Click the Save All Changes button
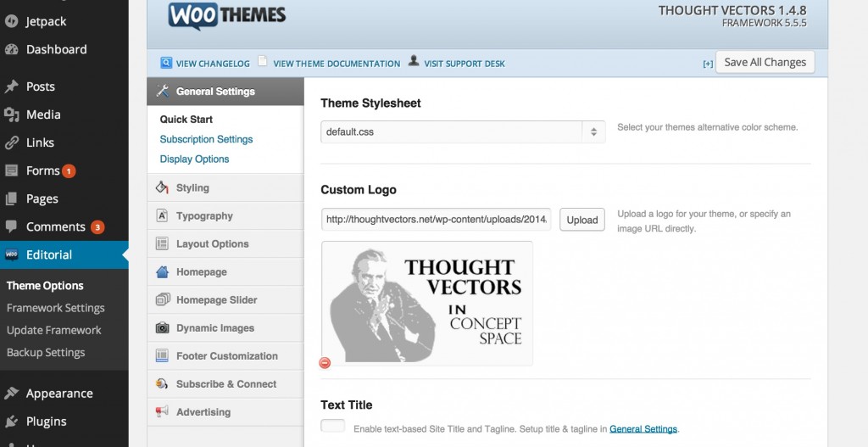Image resolution: width=868 pixels, height=447 pixels. (765, 62)
